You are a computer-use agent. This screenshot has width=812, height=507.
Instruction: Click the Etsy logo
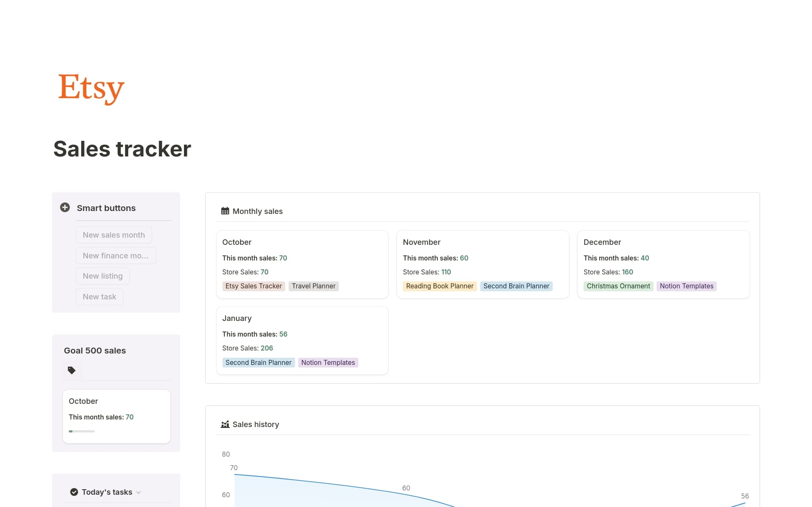91,89
